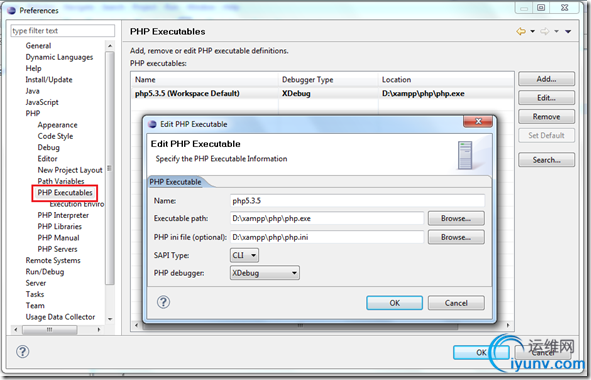Confirm with OK in Edit PHP Executable dialog
Viewport: 591px width, 380px height.
tap(395, 303)
